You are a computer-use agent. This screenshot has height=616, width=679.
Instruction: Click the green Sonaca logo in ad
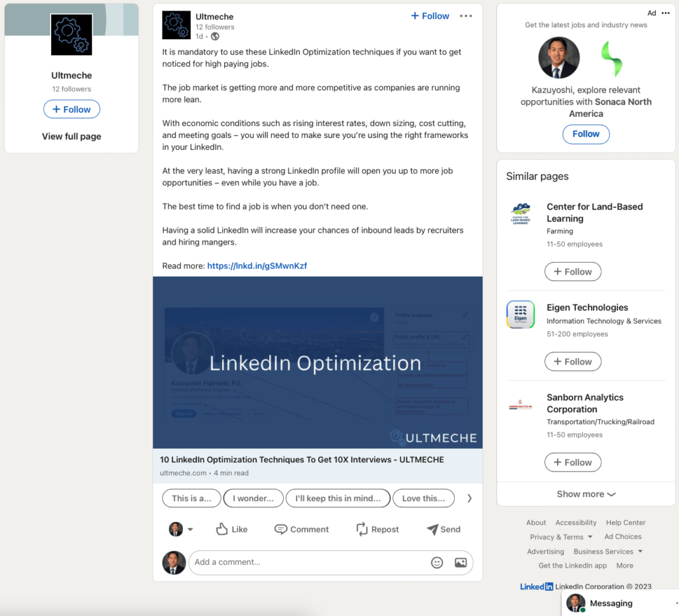(x=611, y=59)
